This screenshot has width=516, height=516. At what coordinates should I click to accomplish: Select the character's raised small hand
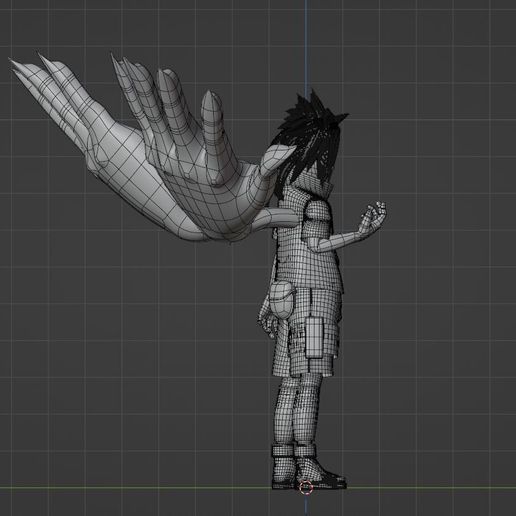(372, 219)
